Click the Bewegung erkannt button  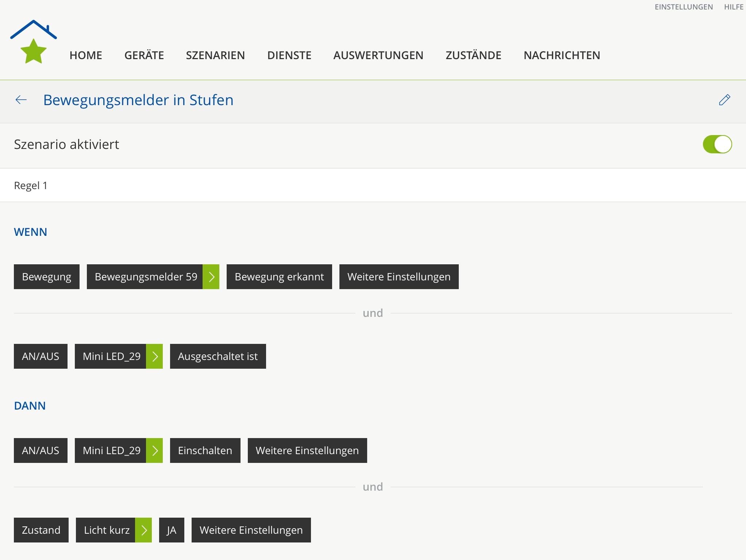(x=279, y=277)
